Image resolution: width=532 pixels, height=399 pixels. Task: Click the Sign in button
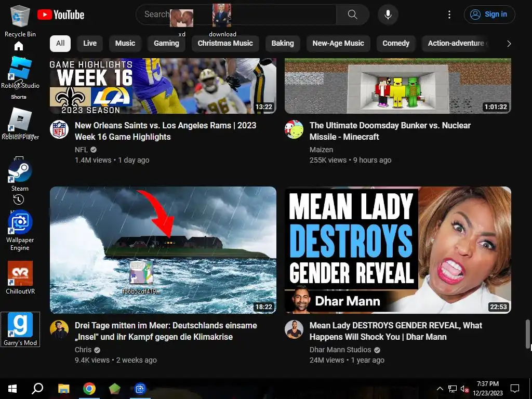click(489, 15)
